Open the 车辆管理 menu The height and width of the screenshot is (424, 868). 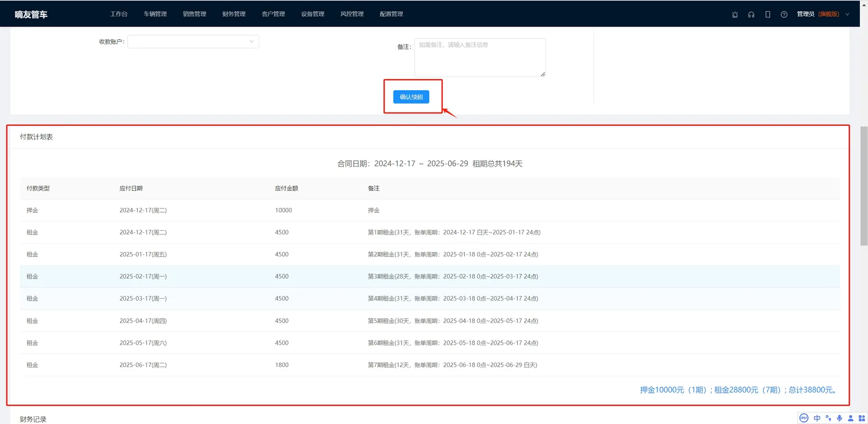click(155, 14)
